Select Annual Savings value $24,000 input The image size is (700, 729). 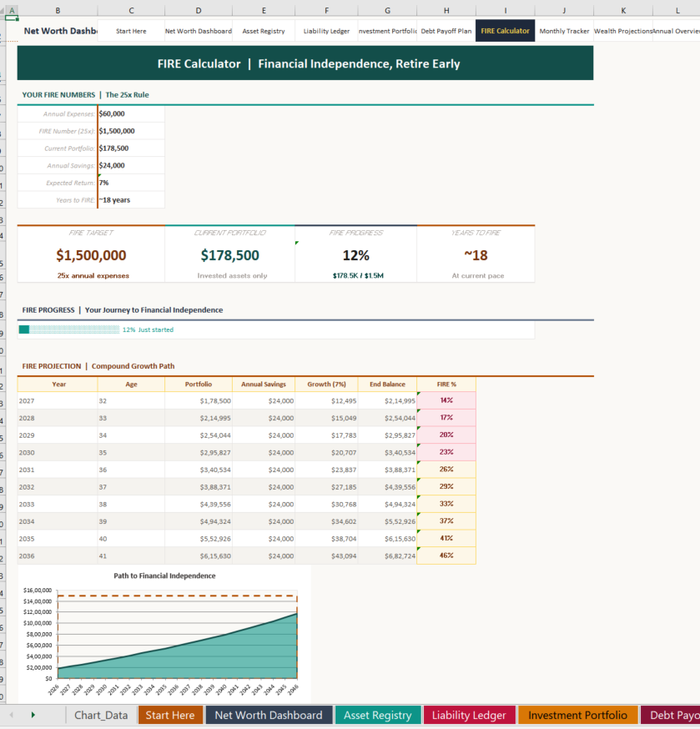click(131, 165)
